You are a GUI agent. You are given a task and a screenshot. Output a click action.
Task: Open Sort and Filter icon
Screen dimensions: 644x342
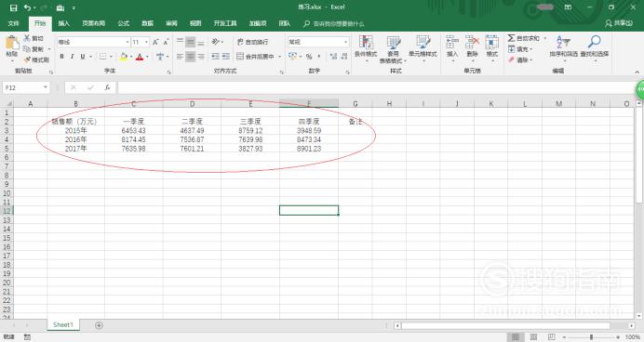tap(563, 42)
